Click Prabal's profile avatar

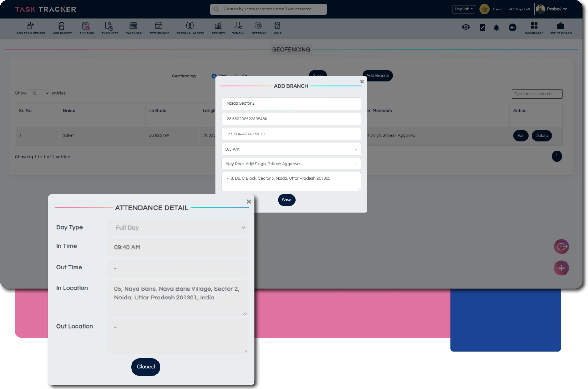coord(541,9)
